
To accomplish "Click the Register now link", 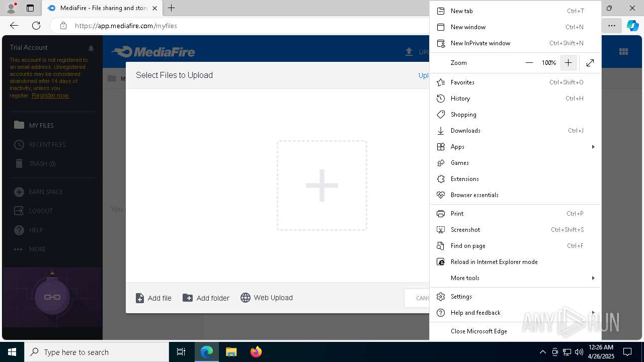I will (50, 96).
